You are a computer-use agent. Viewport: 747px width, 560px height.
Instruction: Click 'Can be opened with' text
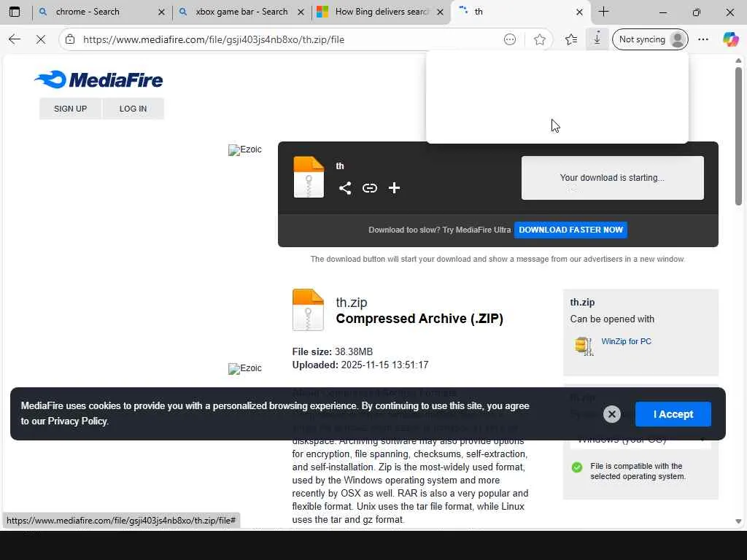click(612, 319)
